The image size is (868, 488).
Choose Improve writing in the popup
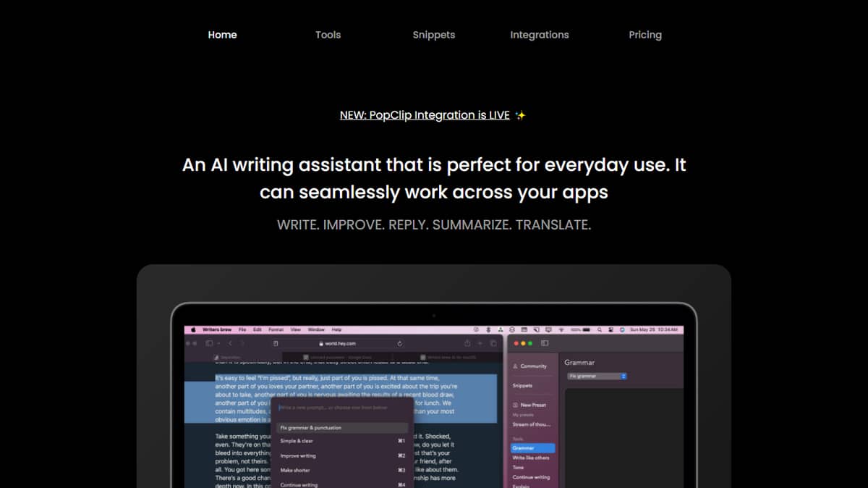click(x=341, y=455)
